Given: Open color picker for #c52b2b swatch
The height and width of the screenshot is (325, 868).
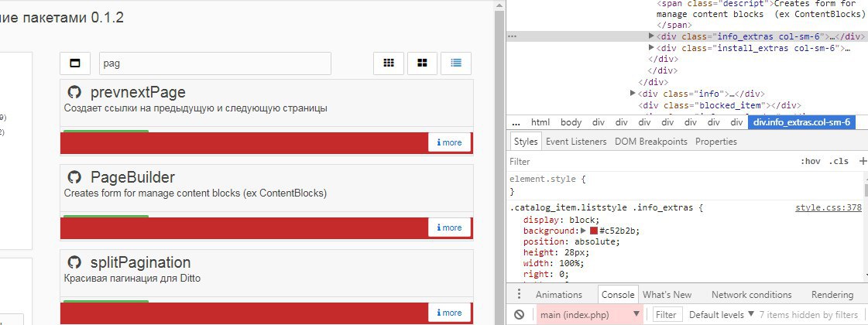Looking at the screenshot, I should click(x=594, y=231).
